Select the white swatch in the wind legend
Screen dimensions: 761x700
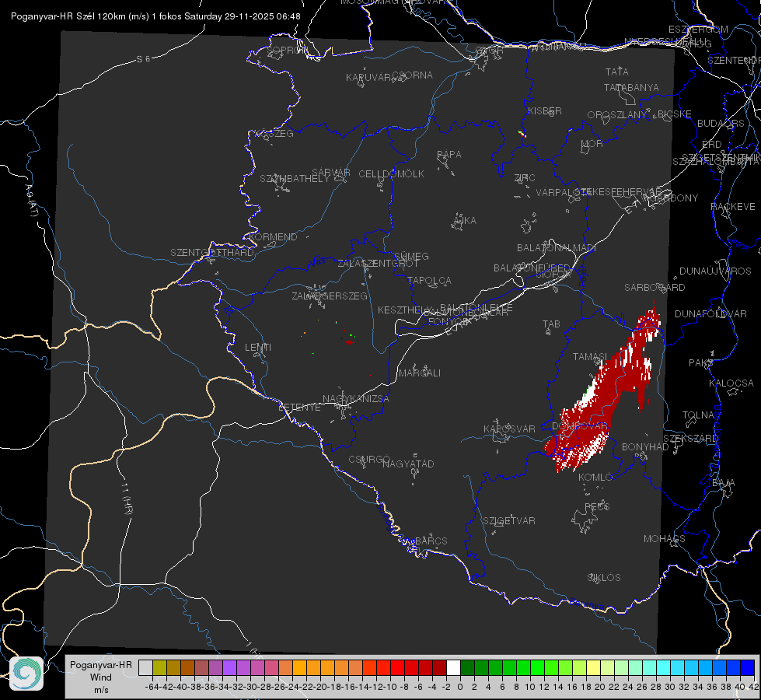(x=453, y=668)
